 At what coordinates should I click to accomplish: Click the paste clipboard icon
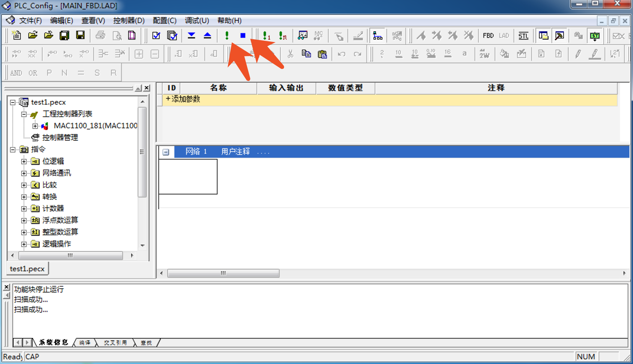(x=322, y=54)
